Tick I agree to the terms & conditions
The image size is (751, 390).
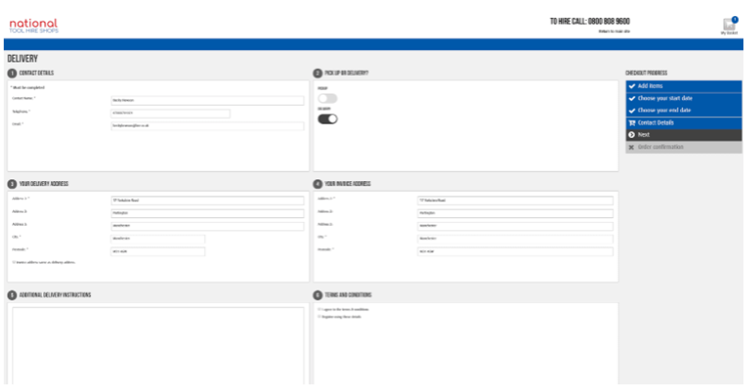319,310
